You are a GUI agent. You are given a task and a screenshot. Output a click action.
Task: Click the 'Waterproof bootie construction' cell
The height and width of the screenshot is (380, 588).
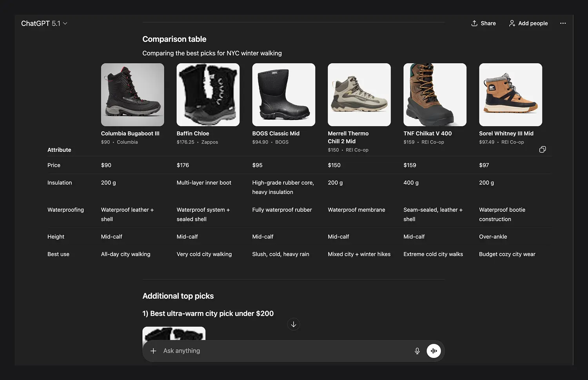(502, 215)
